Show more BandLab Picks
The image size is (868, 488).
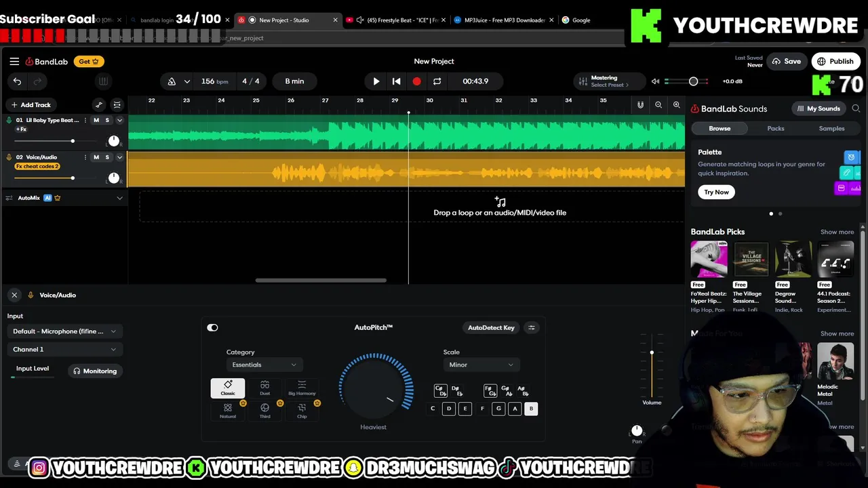point(837,232)
